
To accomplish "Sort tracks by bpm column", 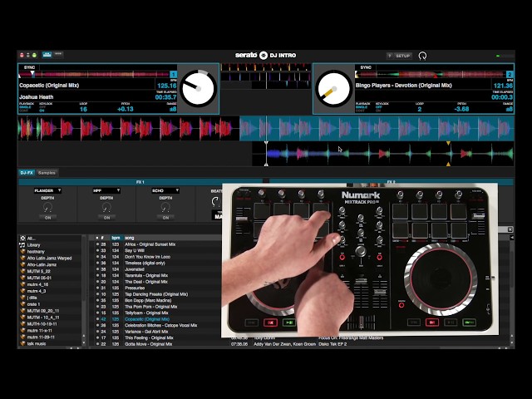I will tap(116, 238).
